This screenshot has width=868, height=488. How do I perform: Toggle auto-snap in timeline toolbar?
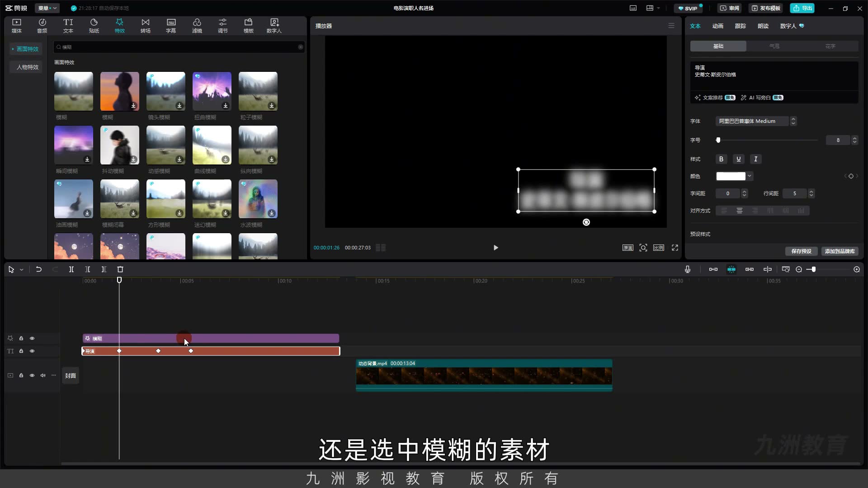[731, 269]
